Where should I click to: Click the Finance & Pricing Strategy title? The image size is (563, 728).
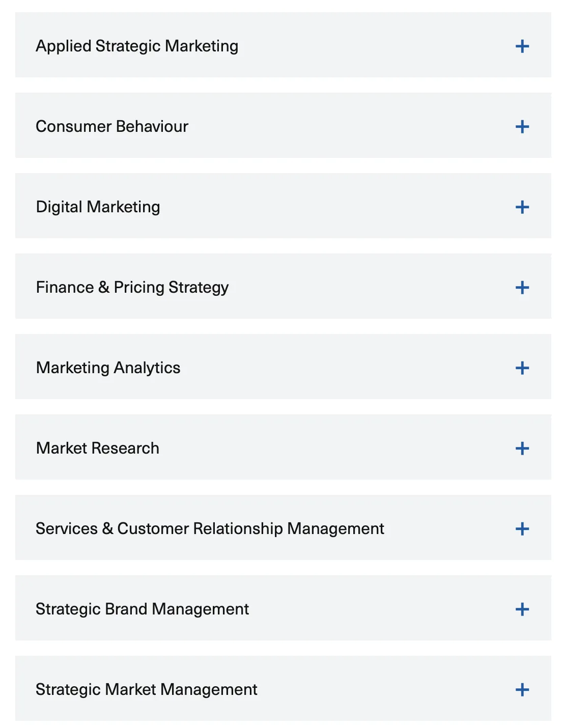point(132,287)
